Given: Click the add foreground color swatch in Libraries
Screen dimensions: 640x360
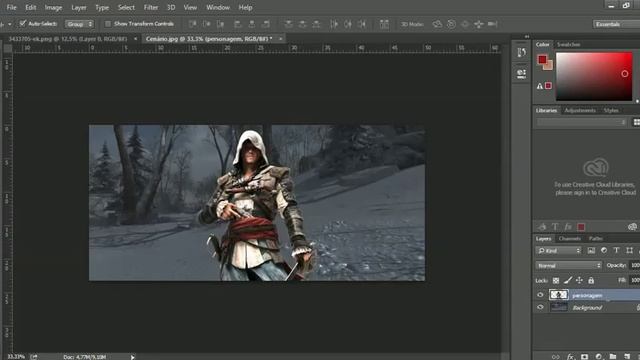Looking at the screenshot, I should click(x=581, y=227).
